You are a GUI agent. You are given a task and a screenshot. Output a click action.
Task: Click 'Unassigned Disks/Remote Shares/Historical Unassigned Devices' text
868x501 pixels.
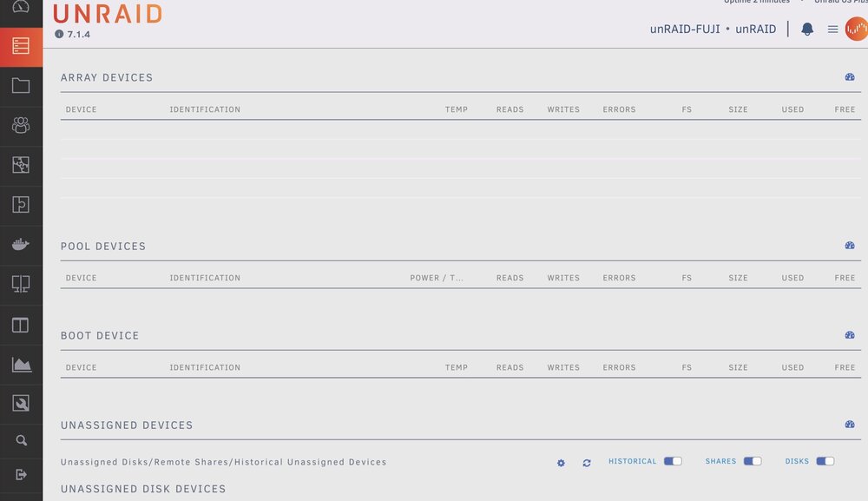(224, 462)
